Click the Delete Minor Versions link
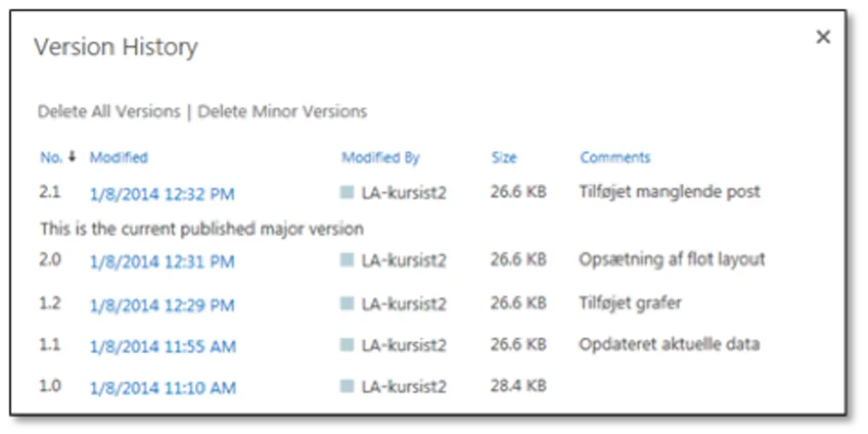868x434 pixels. pyautogui.click(x=283, y=111)
